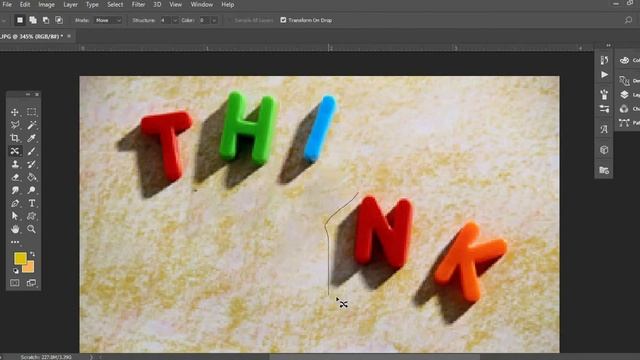Select the Brush tool

coord(31,151)
